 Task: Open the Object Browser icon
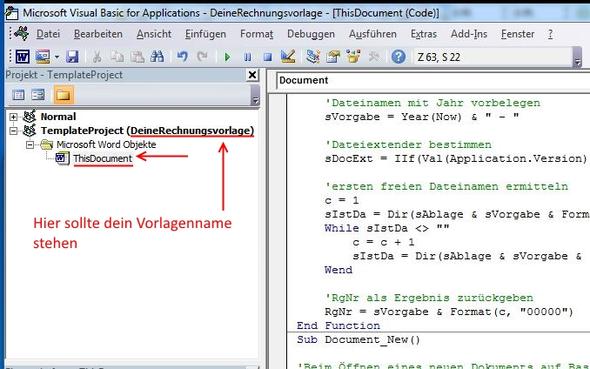[x=353, y=57]
